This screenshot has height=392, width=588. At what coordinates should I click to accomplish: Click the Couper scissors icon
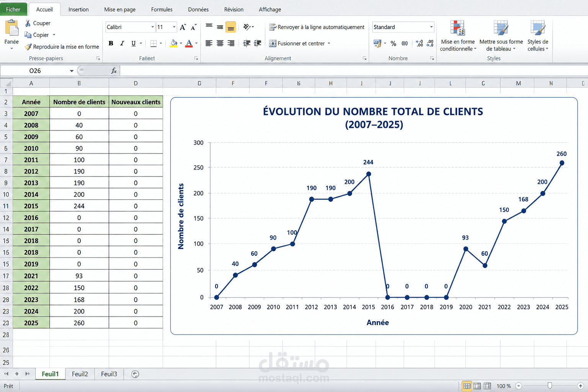[x=28, y=23]
